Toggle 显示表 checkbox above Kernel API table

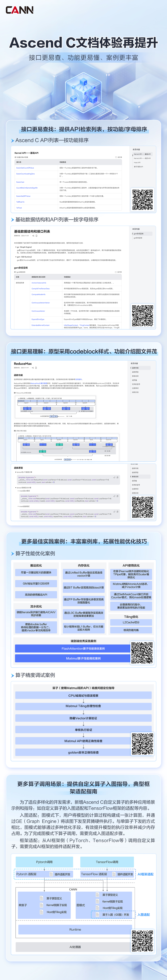[x=116, y=157]
